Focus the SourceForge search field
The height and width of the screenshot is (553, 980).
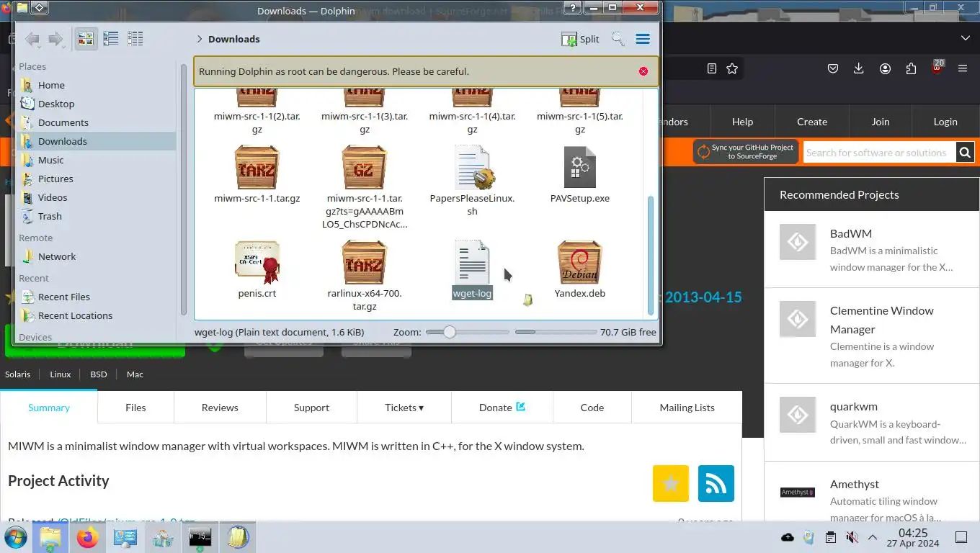(x=879, y=153)
